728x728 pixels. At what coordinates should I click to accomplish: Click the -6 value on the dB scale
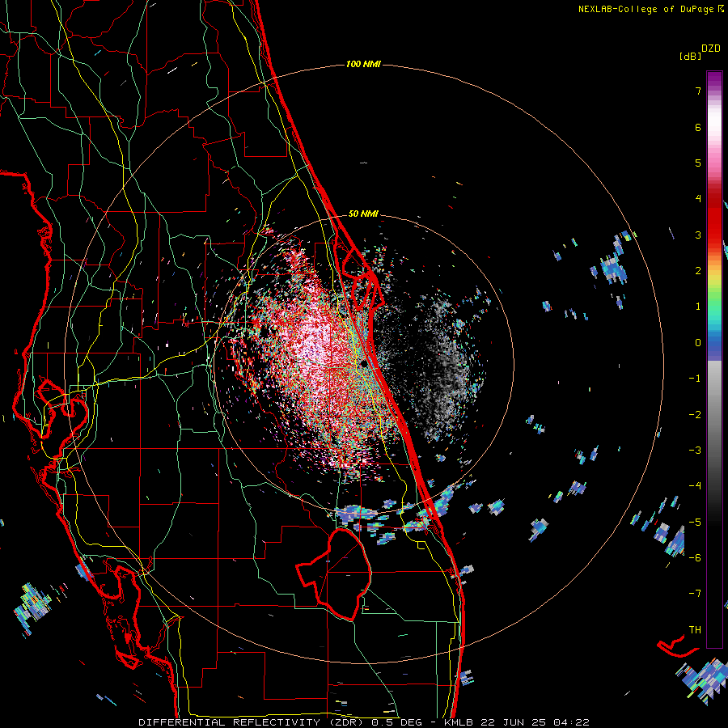pos(695,558)
